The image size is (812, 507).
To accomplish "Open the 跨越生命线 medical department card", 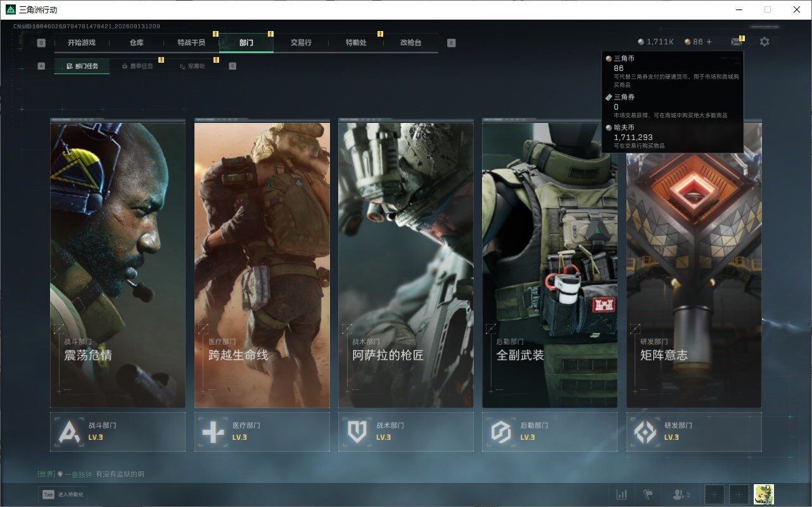I will [262, 265].
